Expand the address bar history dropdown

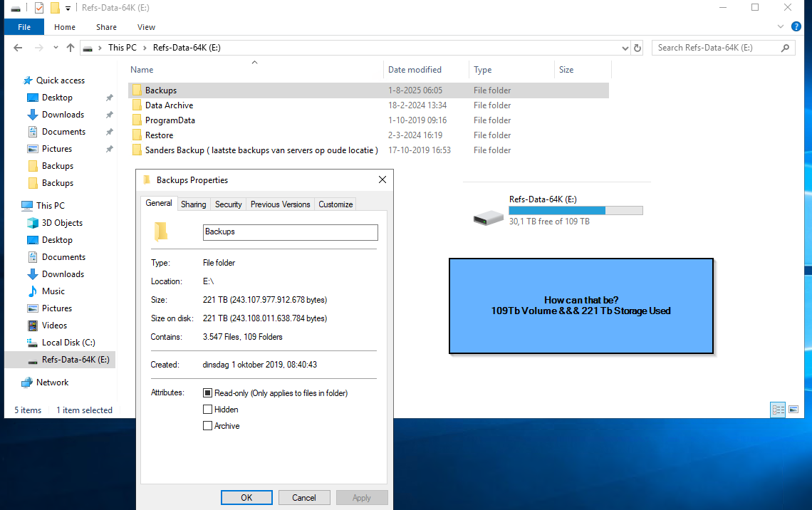point(625,48)
